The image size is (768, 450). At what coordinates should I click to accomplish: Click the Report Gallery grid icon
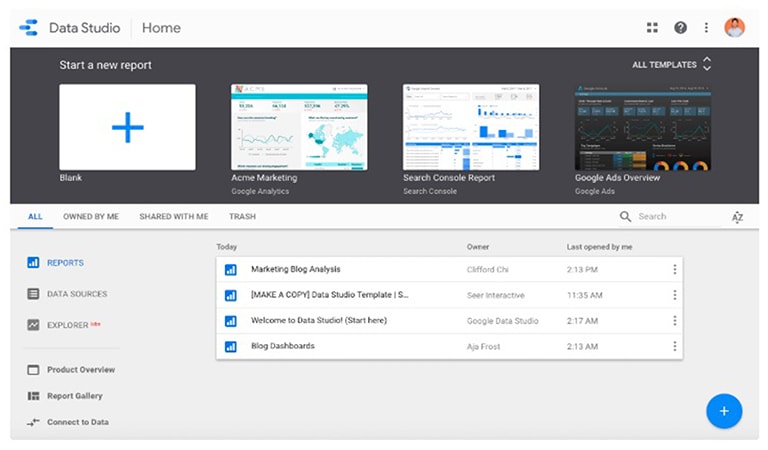pos(33,396)
